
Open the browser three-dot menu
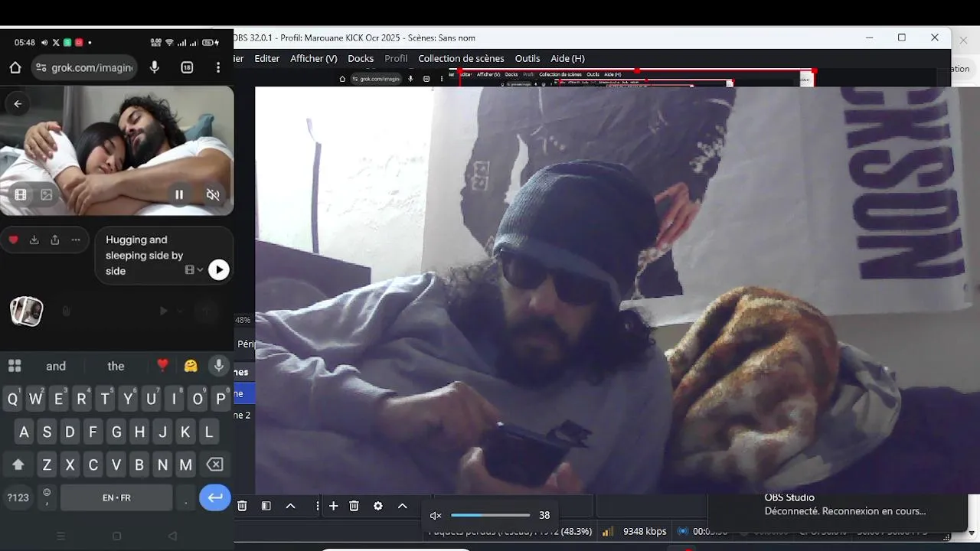[x=218, y=67]
